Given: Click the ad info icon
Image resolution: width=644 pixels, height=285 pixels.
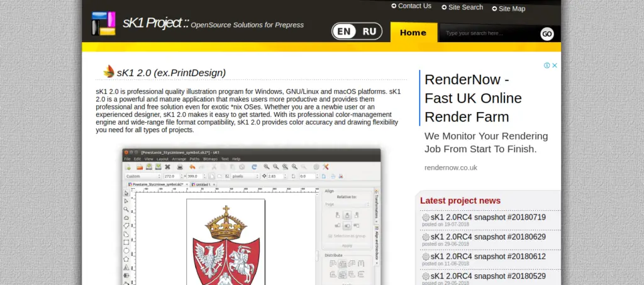Looking at the screenshot, I should coord(547,65).
